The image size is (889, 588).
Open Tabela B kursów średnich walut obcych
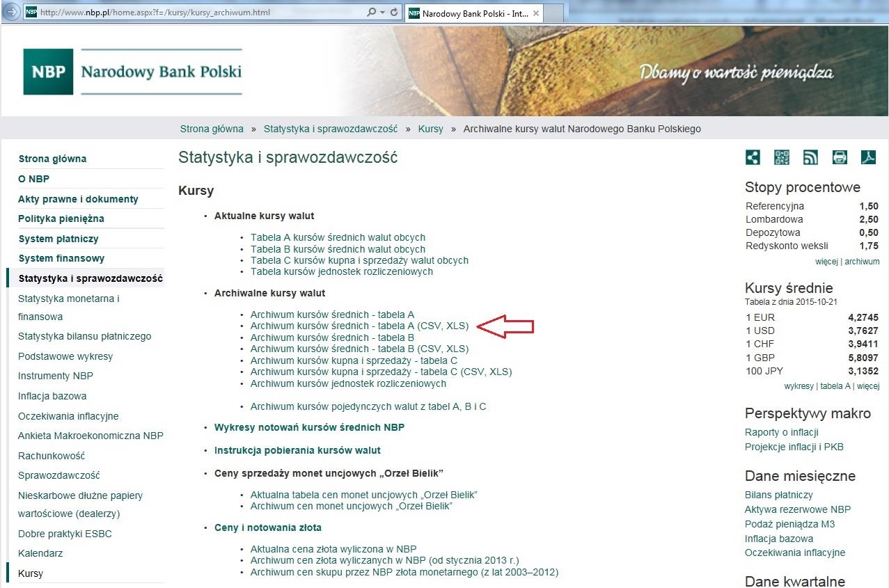pos(338,249)
